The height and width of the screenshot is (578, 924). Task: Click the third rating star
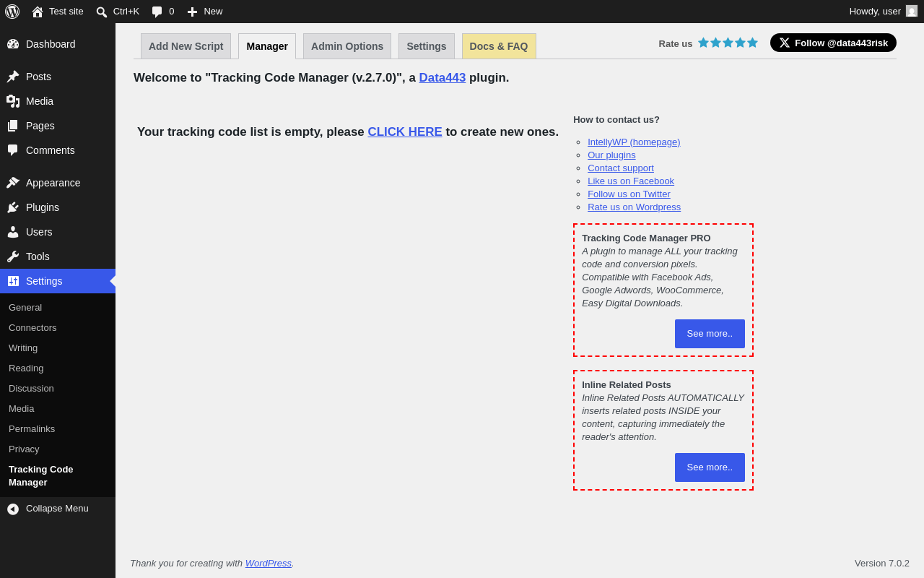728,43
